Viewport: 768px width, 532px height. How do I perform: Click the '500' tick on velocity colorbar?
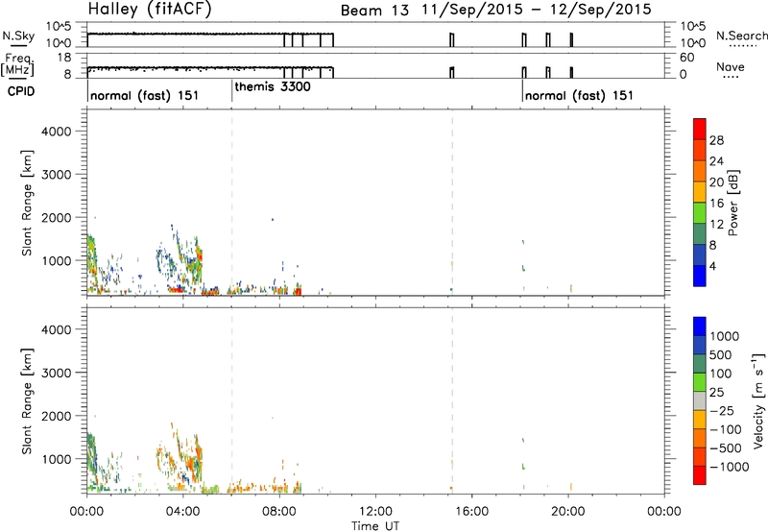pyautogui.click(x=721, y=355)
